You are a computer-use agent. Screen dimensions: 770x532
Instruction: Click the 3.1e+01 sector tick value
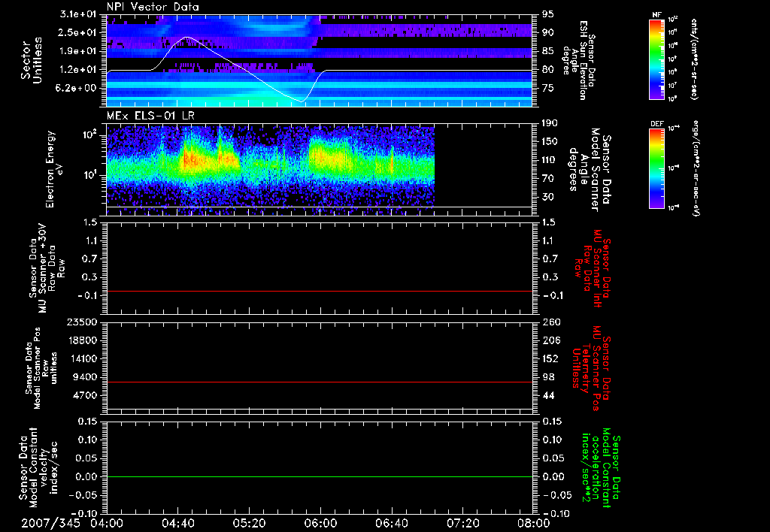[x=77, y=14]
